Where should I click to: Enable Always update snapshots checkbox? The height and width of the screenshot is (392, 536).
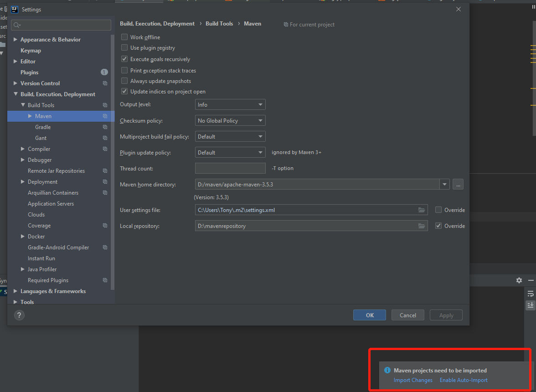click(x=124, y=81)
